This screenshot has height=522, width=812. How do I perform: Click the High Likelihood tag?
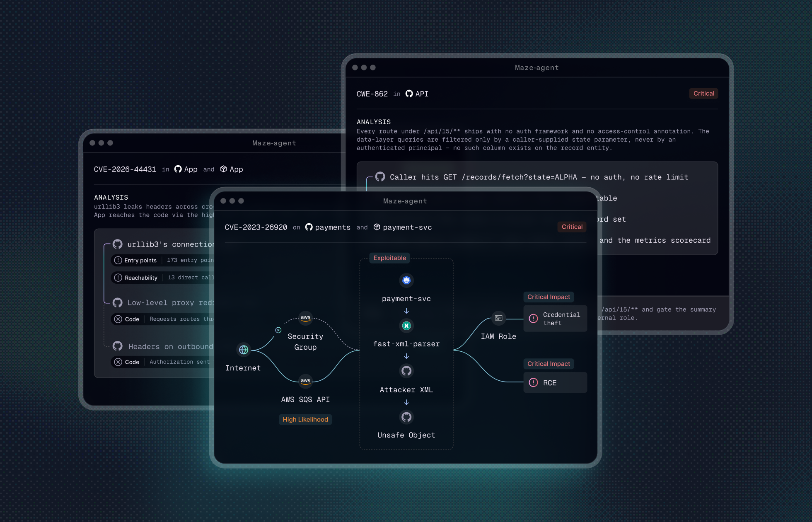pos(305,419)
